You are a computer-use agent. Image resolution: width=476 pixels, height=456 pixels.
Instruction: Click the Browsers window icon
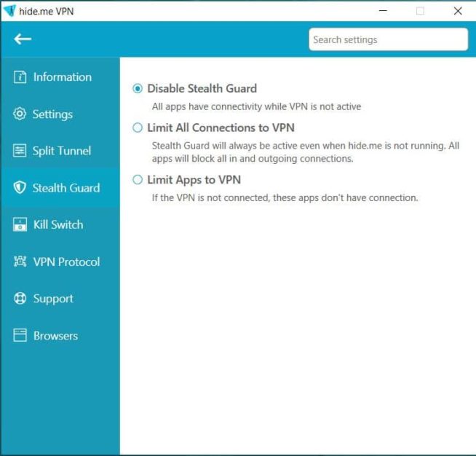[20, 335]
